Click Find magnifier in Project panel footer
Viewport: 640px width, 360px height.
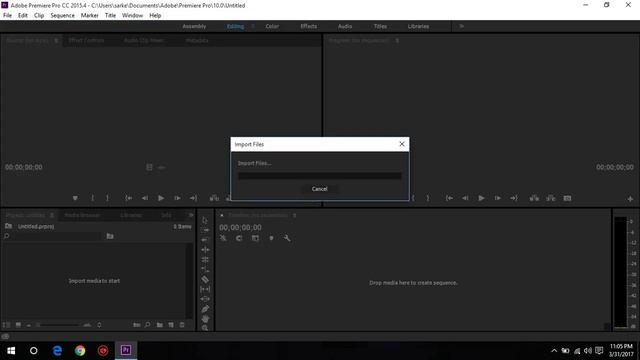tap(147, 325)
